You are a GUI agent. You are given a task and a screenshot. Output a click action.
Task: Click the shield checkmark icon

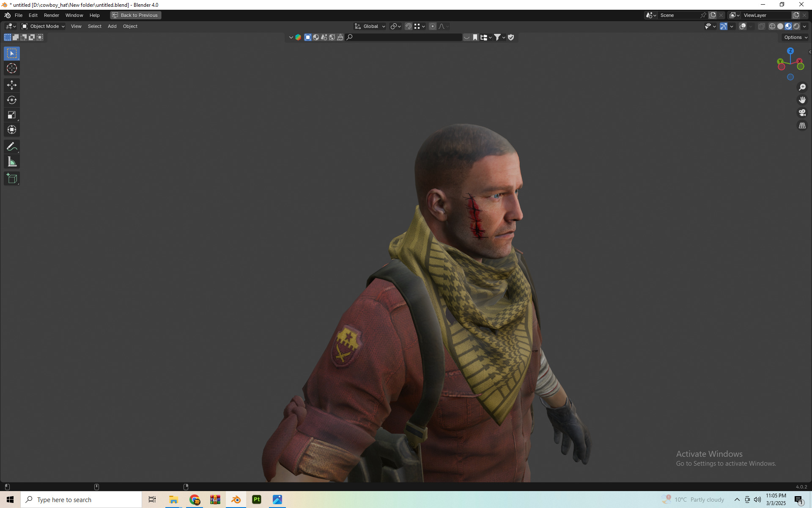[x=511, y=37]
